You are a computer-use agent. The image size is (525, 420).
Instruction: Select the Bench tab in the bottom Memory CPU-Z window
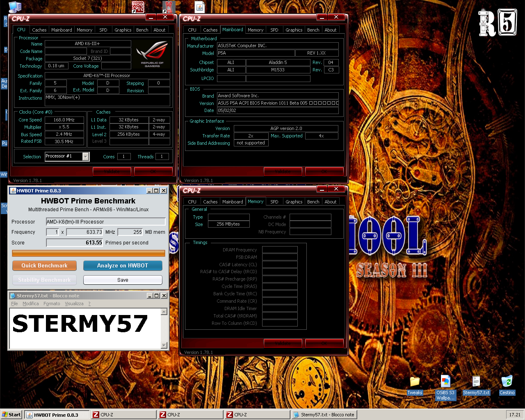313,202
